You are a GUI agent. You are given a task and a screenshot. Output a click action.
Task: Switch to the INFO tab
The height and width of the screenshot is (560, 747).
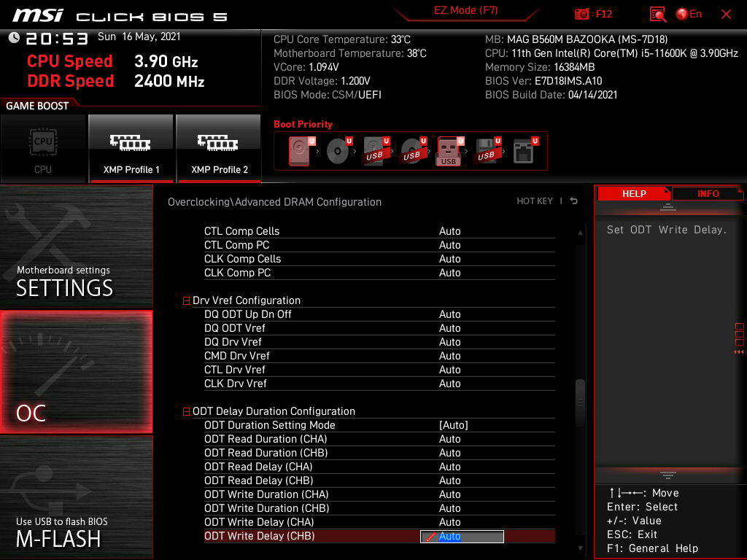pos(708,194)
